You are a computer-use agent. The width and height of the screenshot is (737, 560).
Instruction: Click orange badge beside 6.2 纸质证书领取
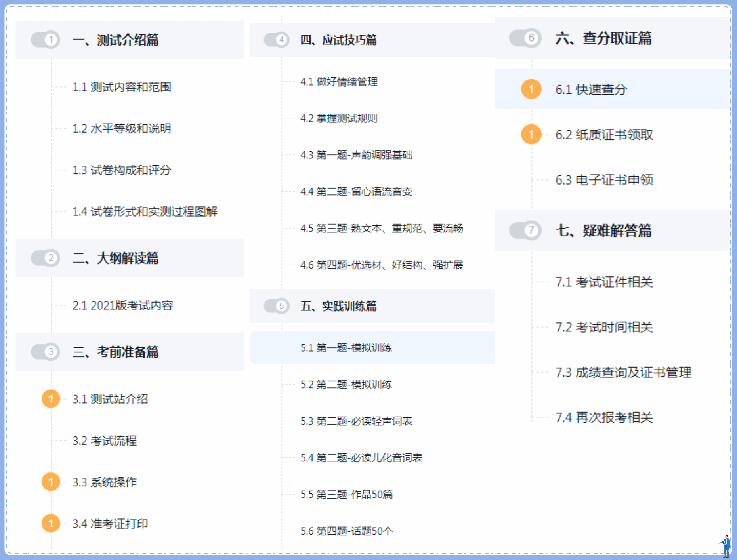click(531, 134)
